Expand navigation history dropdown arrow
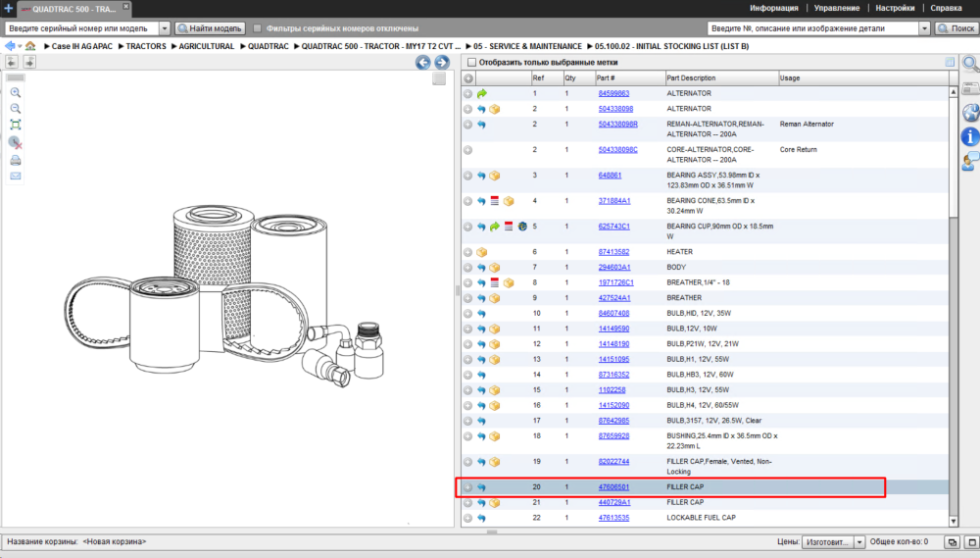Image resolution: width=980 pixels, height=558 pixels. pyautogui.click(x=20, y=46)
